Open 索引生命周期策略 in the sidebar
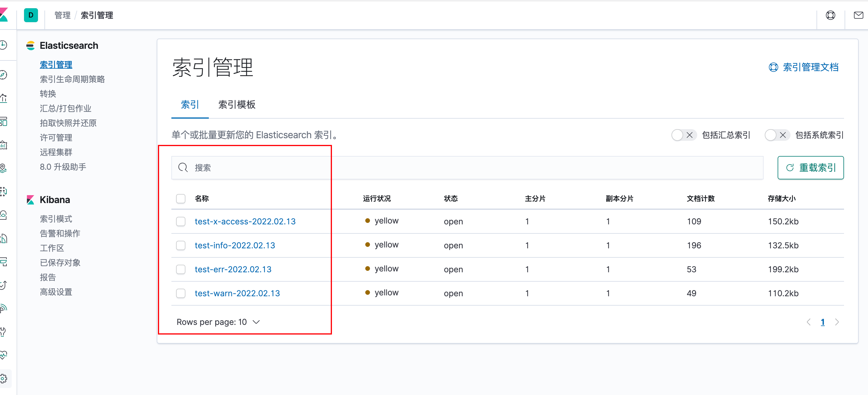Screen dimensions: 868x395 point(73,79)
